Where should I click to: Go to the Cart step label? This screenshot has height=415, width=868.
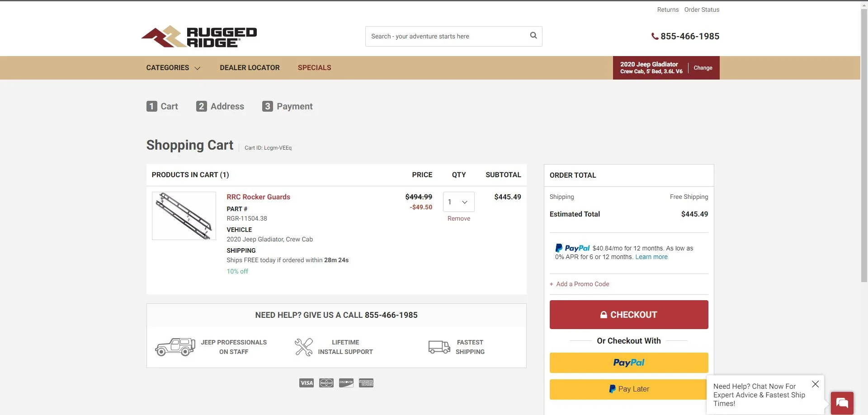click(170, 106)
